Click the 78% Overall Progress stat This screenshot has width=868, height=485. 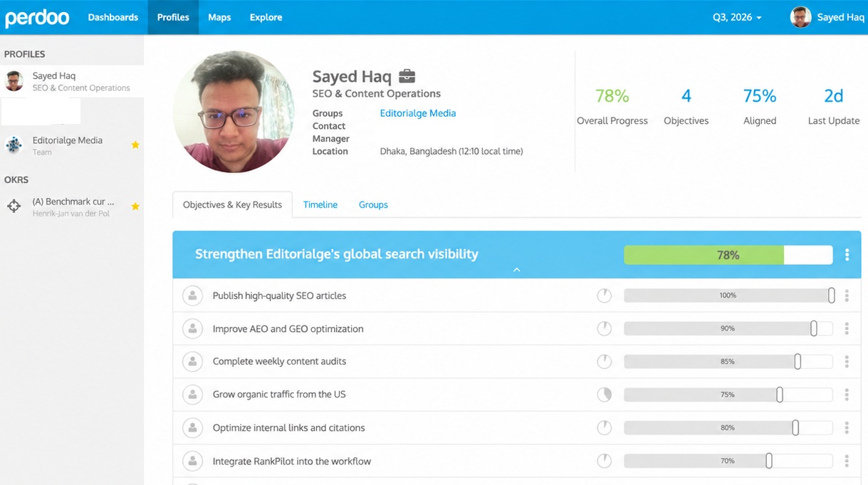612,106
